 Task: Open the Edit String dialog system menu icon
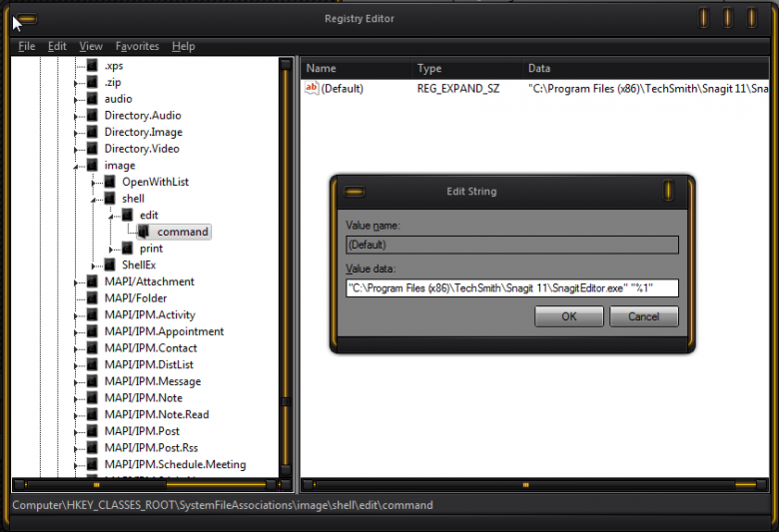(355, 192)
